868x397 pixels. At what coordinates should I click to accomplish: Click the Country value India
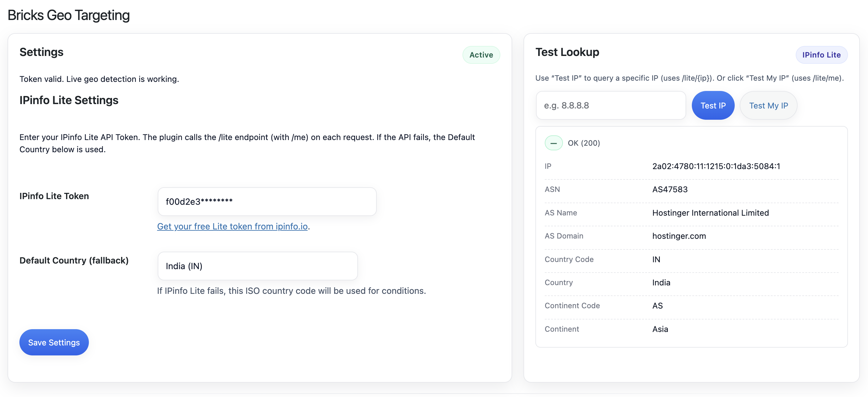coord(661,283)
